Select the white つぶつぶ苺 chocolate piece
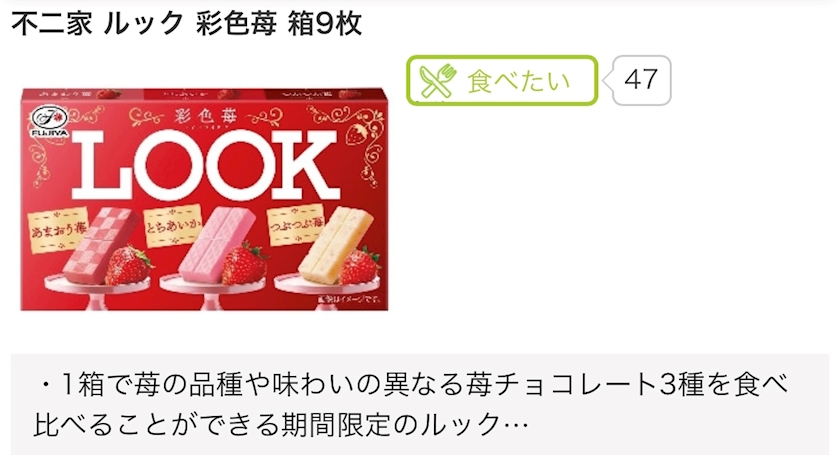 (335, 244)
